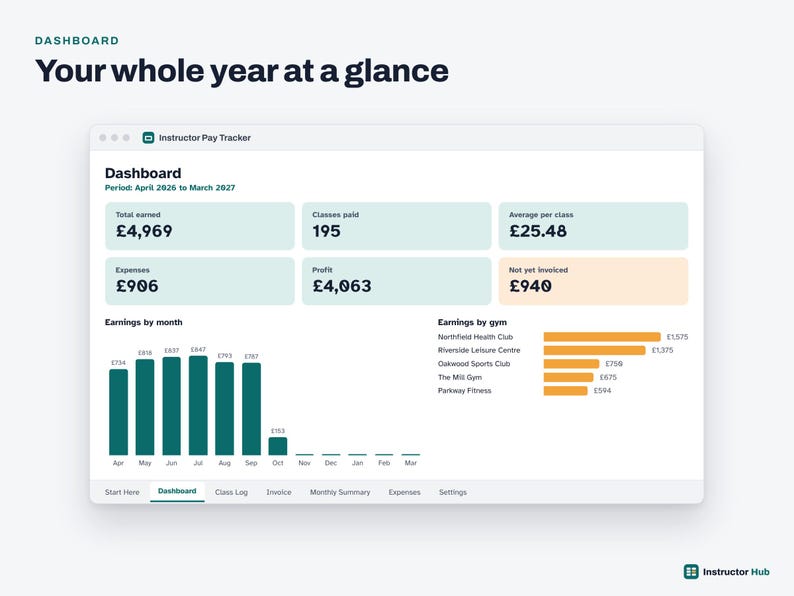The width and height of the screenshot is (794, 596).
Task: Open the Invoice tab
Action: click(279, 492)
